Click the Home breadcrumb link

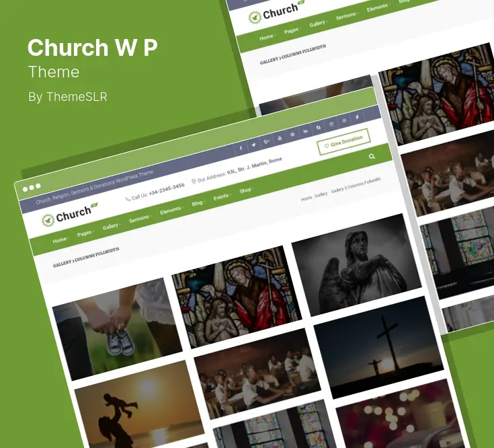[306, 198]
